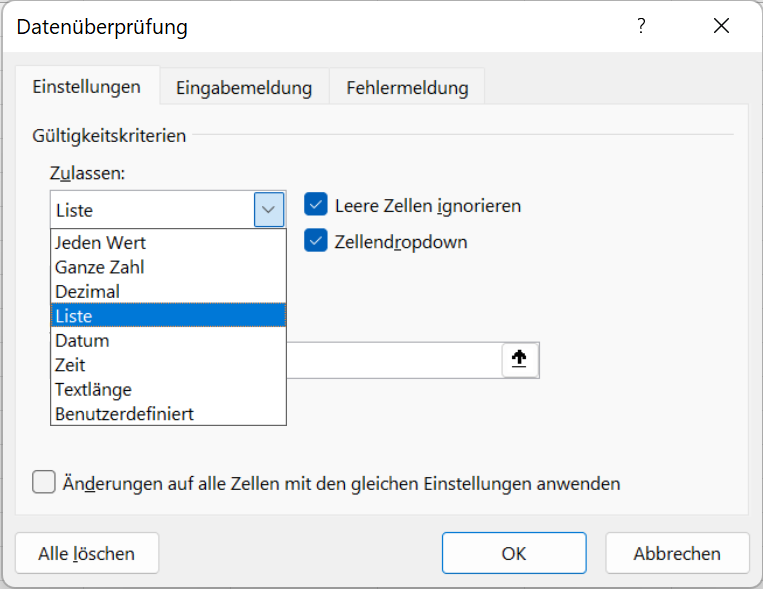Viewport: 763px width, 589px height.
Task: Click inside the source input field
Action: tap(394, 360)
